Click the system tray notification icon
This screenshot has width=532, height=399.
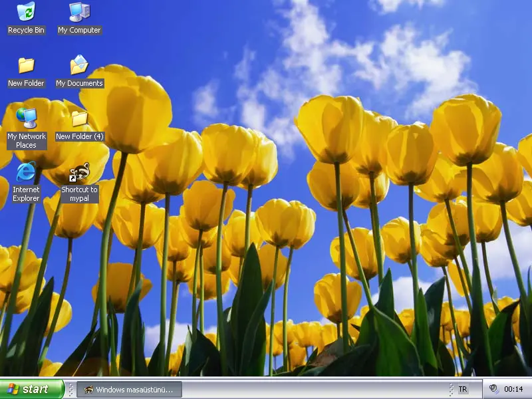click(493, 389)
